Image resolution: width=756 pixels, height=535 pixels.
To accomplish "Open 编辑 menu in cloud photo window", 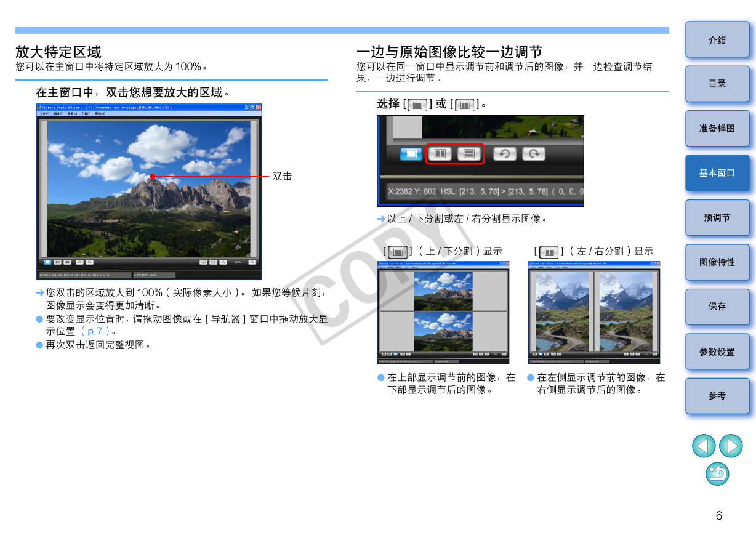I will pyautogui.click(x=58, y=113).
